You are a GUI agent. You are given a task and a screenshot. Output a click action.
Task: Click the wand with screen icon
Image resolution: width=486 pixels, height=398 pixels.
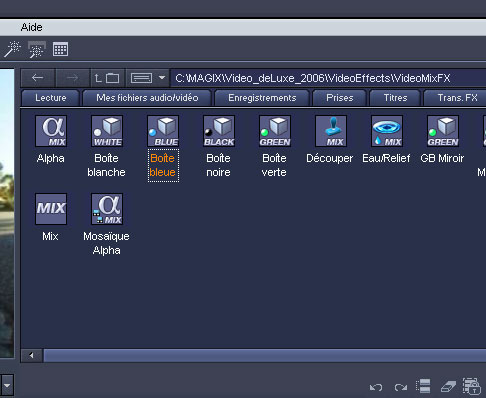(37, 49)
